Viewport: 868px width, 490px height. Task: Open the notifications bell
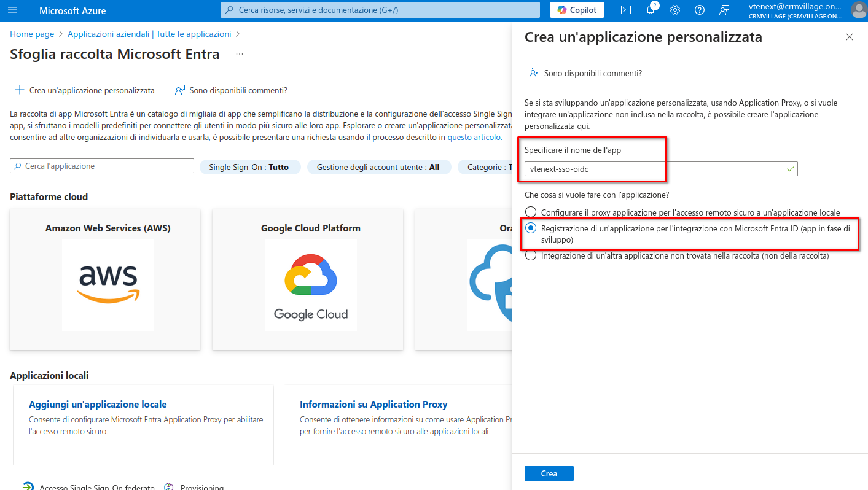(651, 10)
